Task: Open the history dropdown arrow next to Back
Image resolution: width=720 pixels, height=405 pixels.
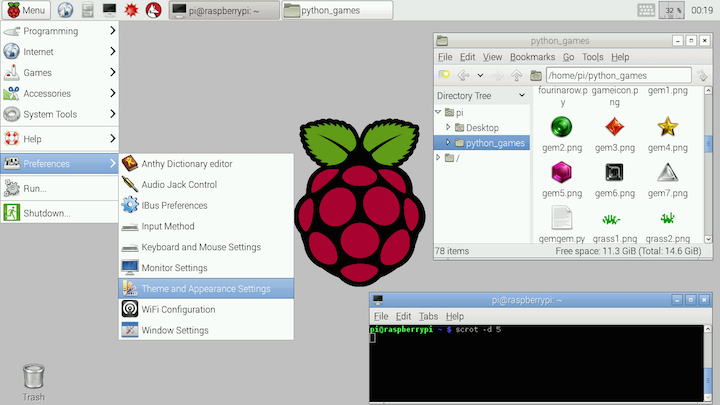Action: point(480,75)
